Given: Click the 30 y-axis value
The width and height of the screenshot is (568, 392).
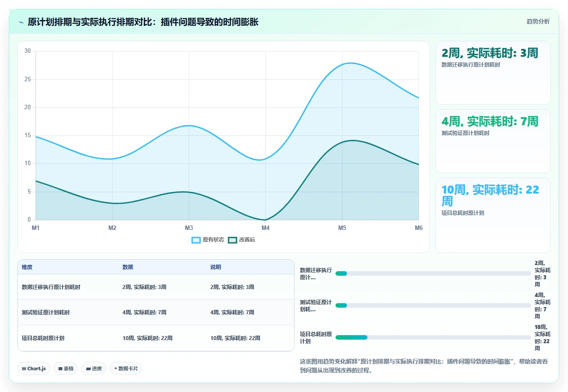Looking at the screenshot, I should point(28,51).
